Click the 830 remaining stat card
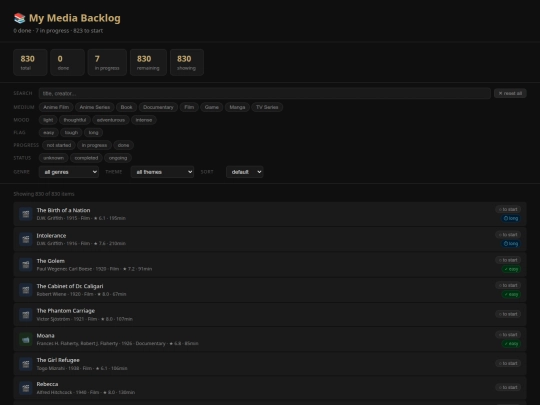This screenshot has height=405, width=540. click(148, 62)
